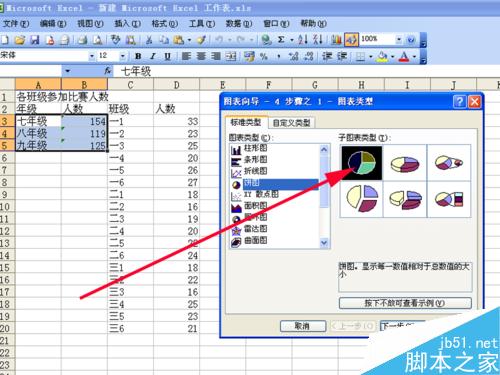Click Decrease Decimal icon
This screenshot has width=500, height=375.
[309, 56]
